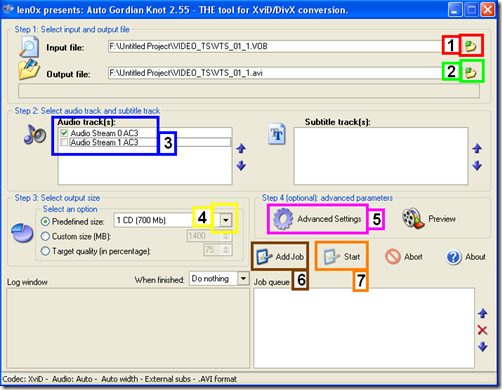Move job up in queue
Viewport: 502px width, 390px height.
coord(483,313)
